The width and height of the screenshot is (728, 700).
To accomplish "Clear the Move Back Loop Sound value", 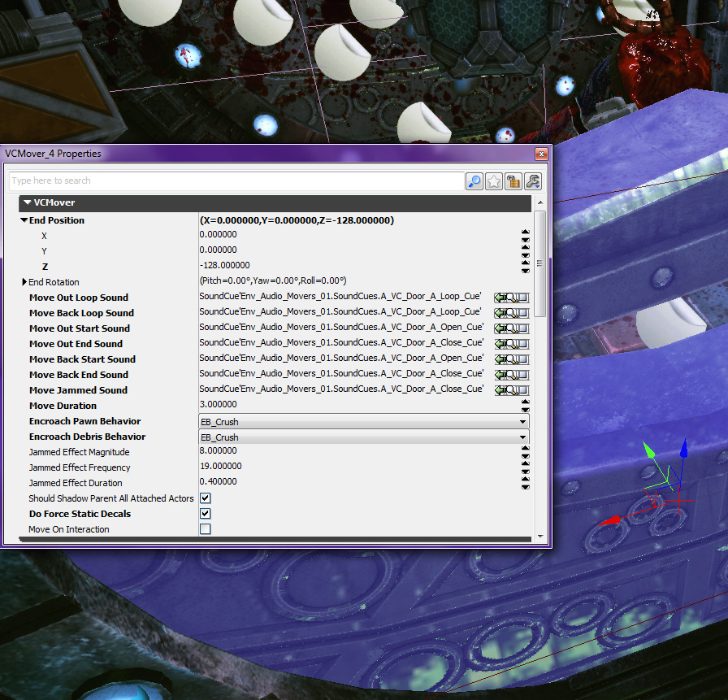I will (523, 313).
